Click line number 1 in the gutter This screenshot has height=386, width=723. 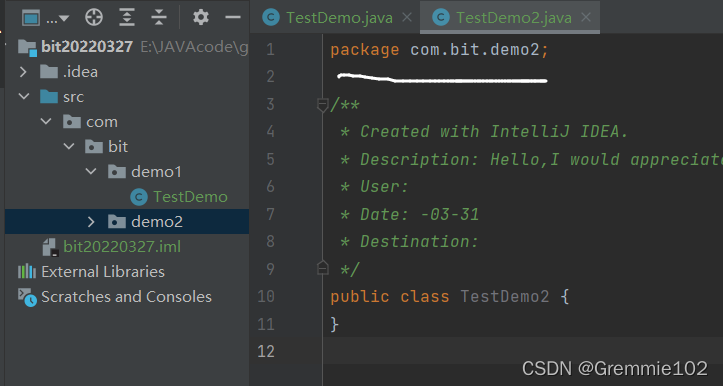coord(270,50)
